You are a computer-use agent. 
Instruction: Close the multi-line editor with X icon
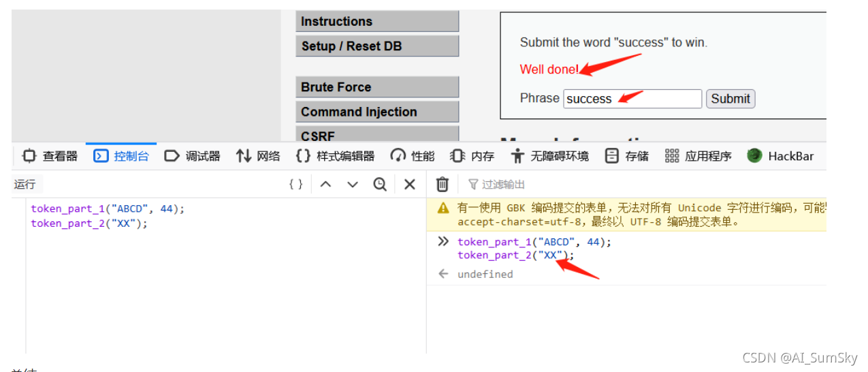point(409,184)
